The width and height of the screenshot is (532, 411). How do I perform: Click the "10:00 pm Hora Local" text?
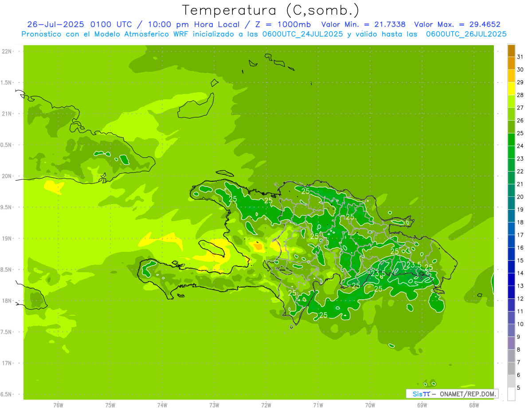193,24
